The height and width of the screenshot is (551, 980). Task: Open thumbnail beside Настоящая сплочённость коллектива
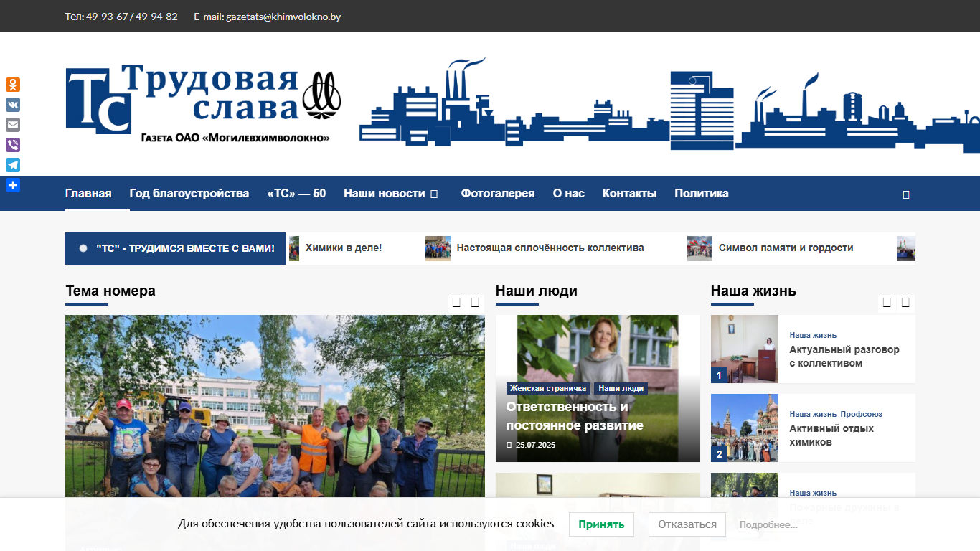pyautogui.click(x=438, y=248)
